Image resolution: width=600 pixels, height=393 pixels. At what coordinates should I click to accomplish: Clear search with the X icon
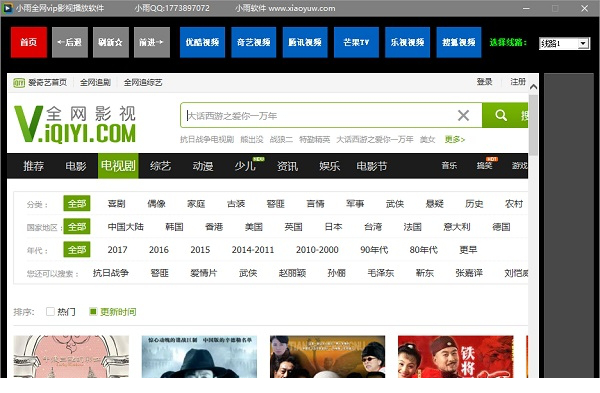(x=463, y=115)
